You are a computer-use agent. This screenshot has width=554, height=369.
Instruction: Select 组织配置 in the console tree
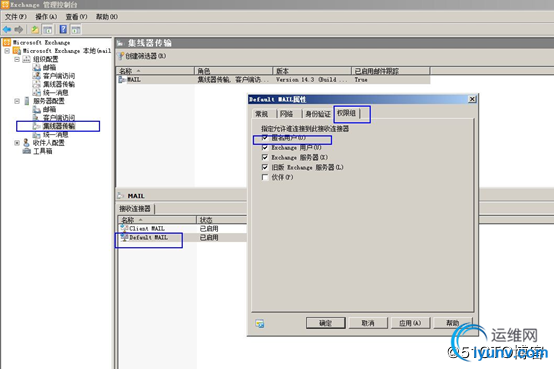pyautogui.click(x=46, y=59)
